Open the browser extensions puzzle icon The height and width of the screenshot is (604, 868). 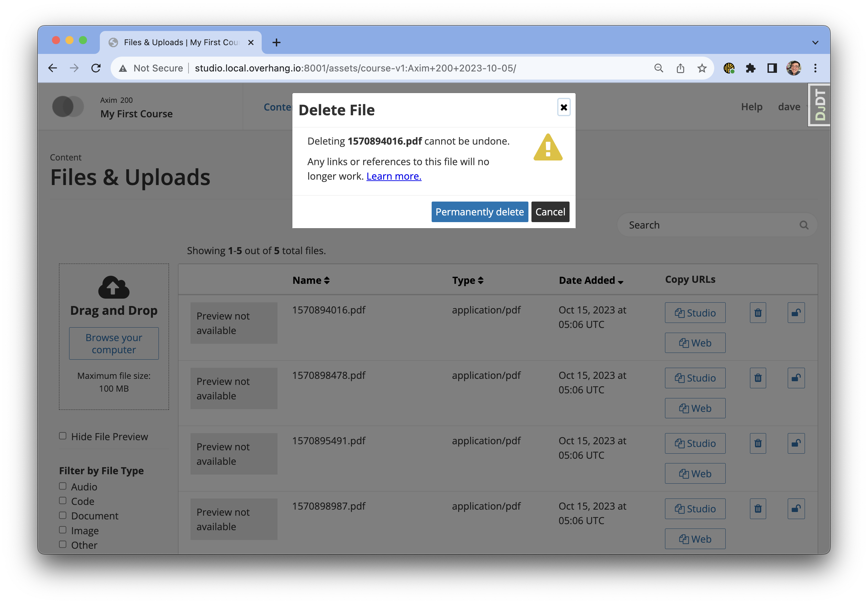751,68
